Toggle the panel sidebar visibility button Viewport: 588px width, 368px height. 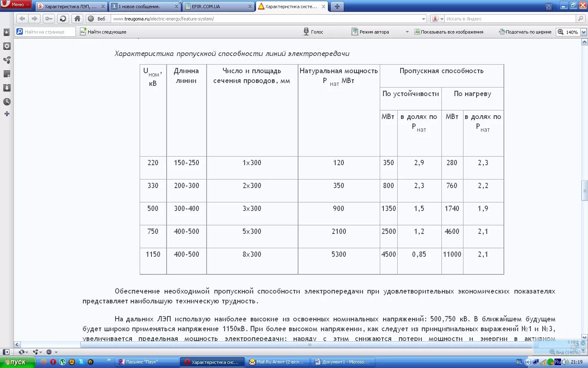click(6, 352)
